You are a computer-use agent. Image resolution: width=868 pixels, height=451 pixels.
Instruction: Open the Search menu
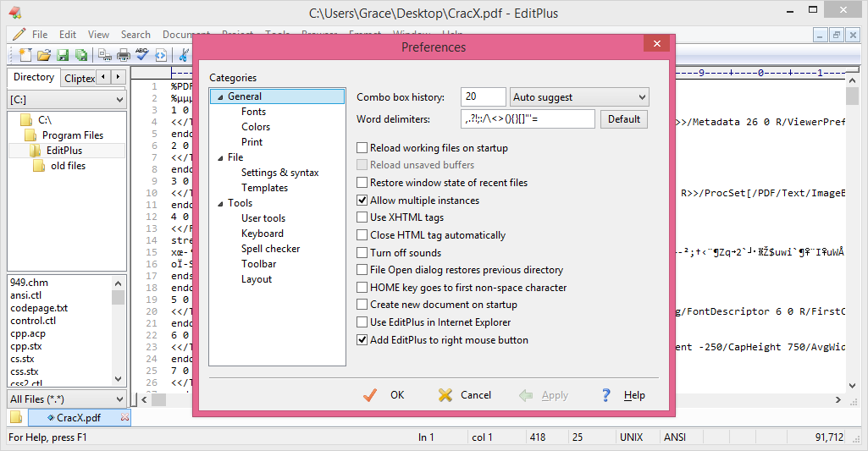[135, 35]
